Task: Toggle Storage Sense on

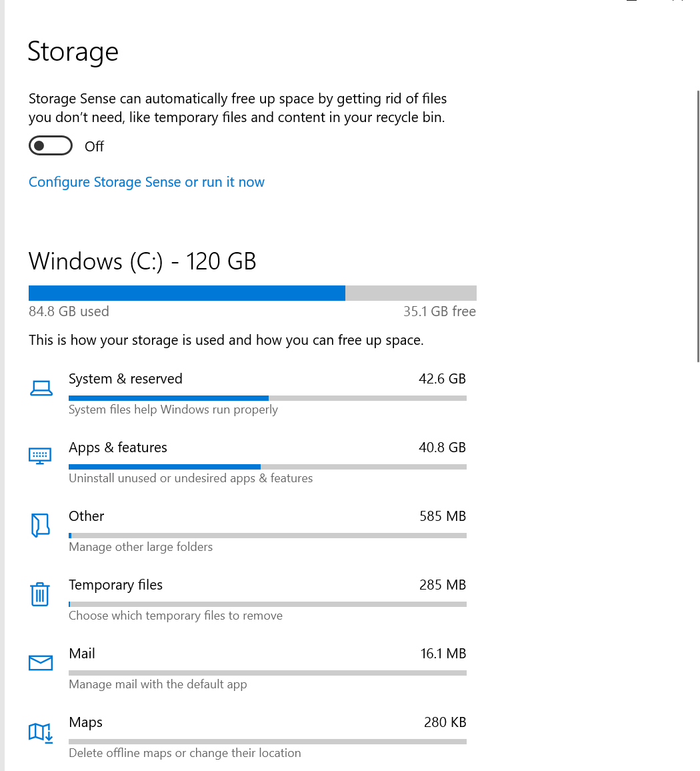Action: (x=51, y=145)
